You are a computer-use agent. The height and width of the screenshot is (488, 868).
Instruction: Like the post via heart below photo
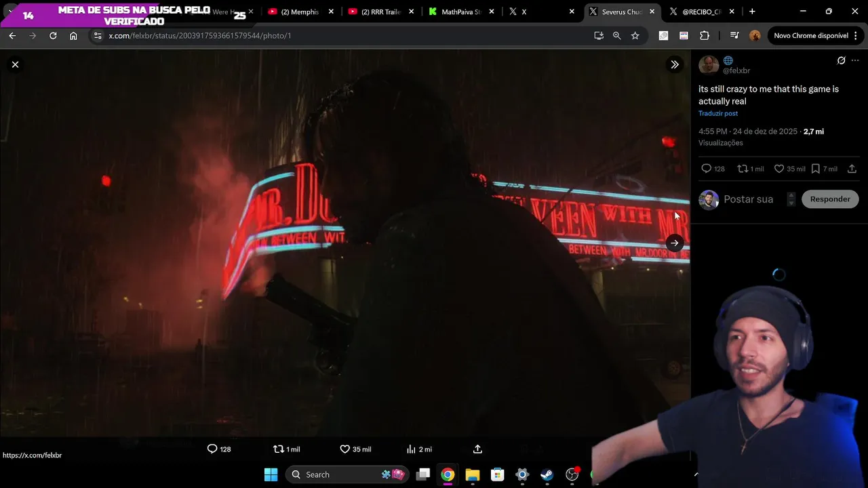[x=344, y=449]
